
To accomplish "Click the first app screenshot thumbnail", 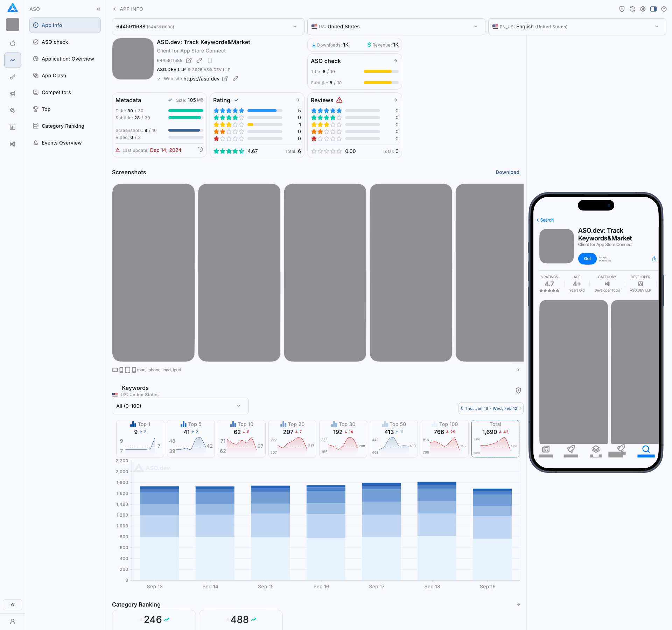I will click(153, 272).
